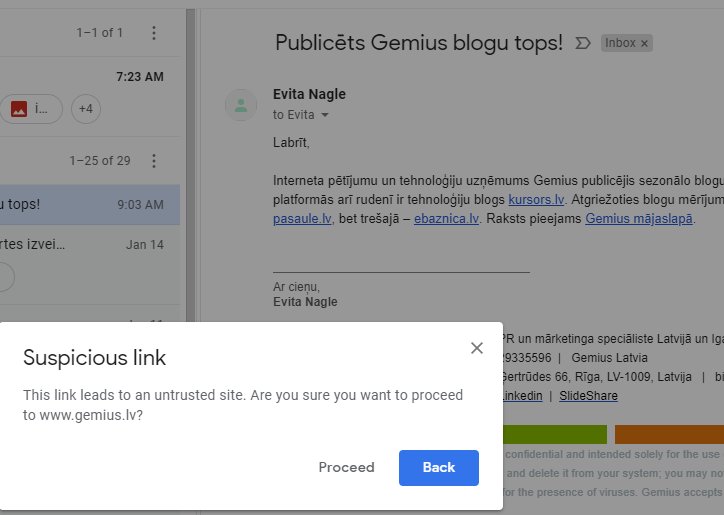Open the email row at 7:23 AM
Screen dimensions: 724x515
[90, 97]
